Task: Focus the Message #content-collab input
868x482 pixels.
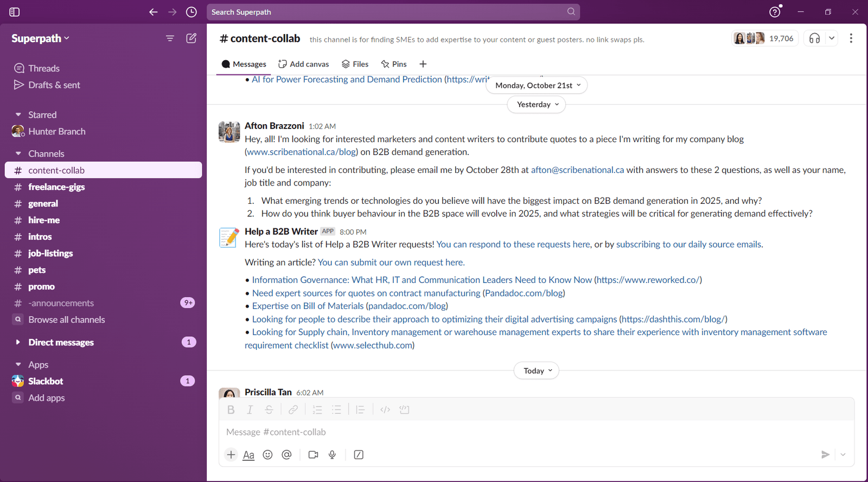Action: pyautogui.click(x=536, y=432)
